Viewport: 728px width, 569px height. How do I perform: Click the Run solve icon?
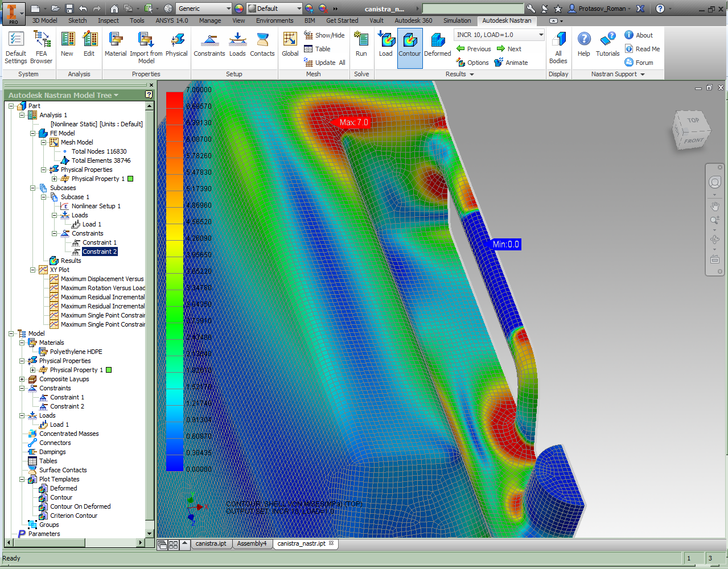point(361,44)
